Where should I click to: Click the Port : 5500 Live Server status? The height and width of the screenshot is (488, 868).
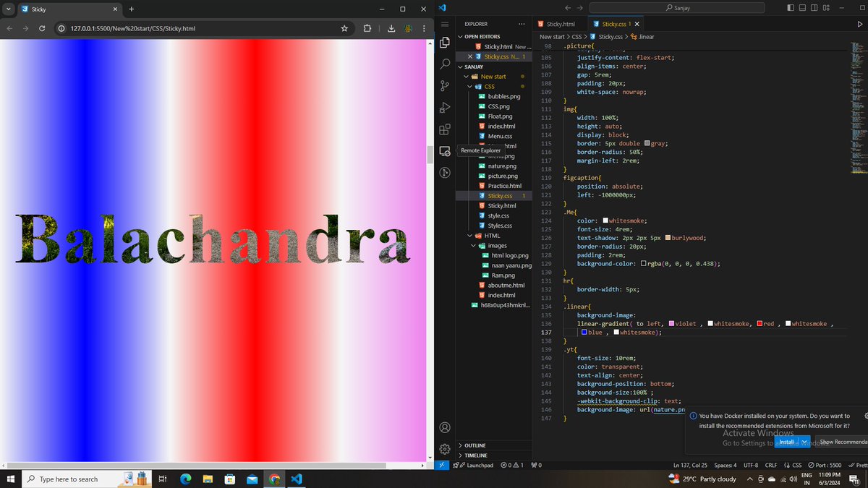[825, 465]
